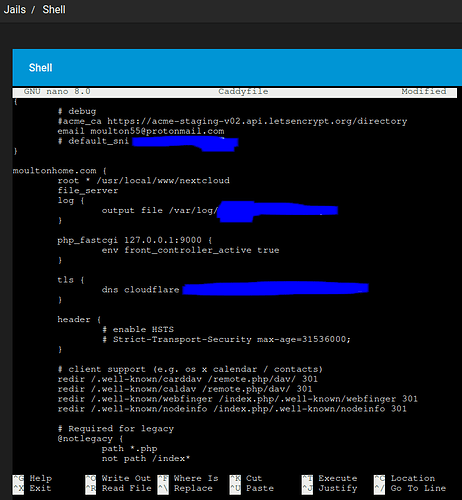This screenshot has height=500, width=462.
Task: Click the ^T Execute shortcut
Action: point(329,479)
